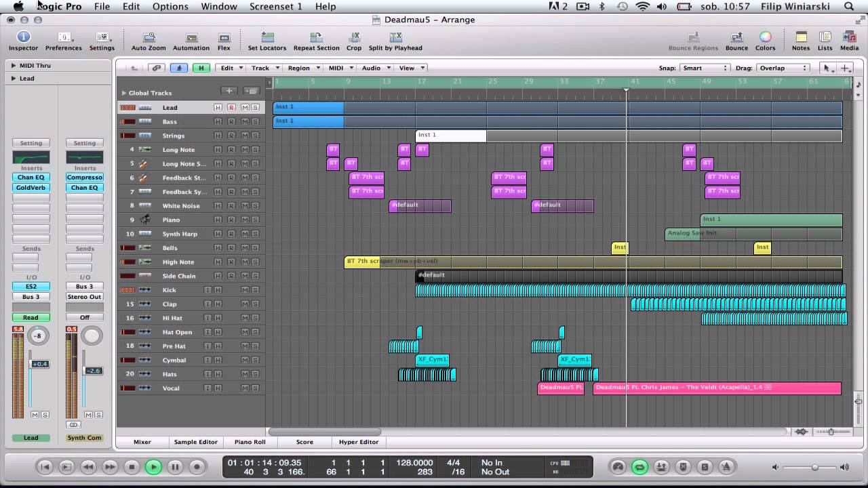Viewport: 868px width, 488px height.
Task: Toggle the input monitoring I button on Clap
Action: pos(208,304)
